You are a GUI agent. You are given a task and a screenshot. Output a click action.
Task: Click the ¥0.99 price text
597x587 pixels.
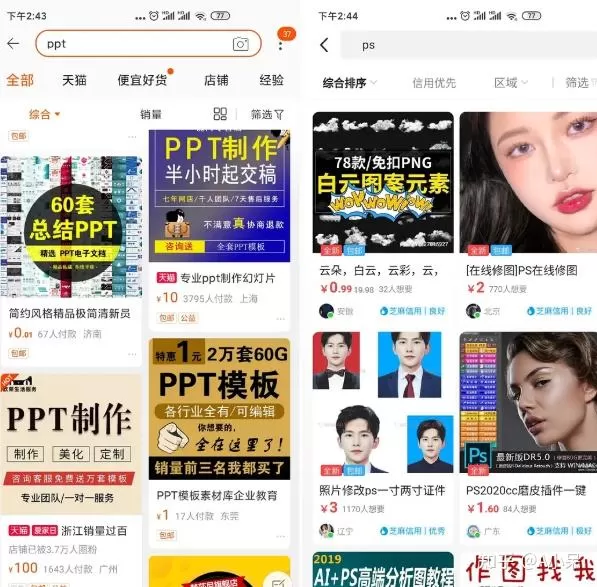click(x=336, y=288)
